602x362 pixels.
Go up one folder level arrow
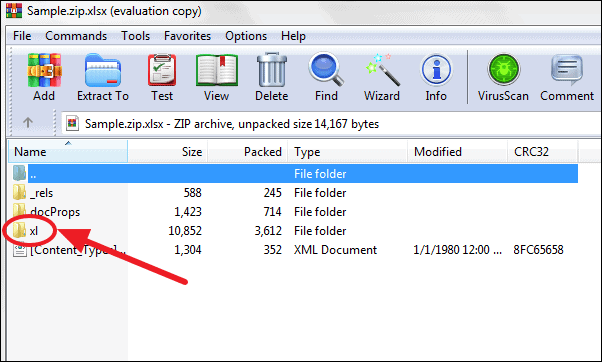click(x=28, y=123)
